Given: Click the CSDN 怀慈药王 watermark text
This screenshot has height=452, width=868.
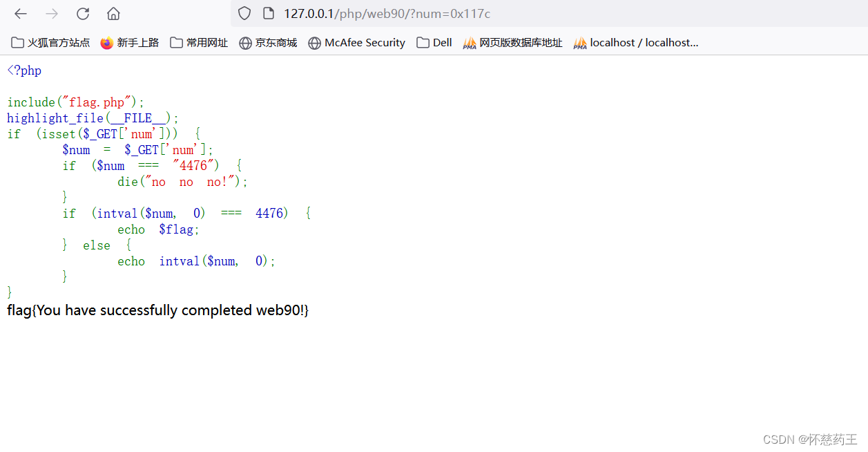Looking at the screenshot, I should point(812,439).
